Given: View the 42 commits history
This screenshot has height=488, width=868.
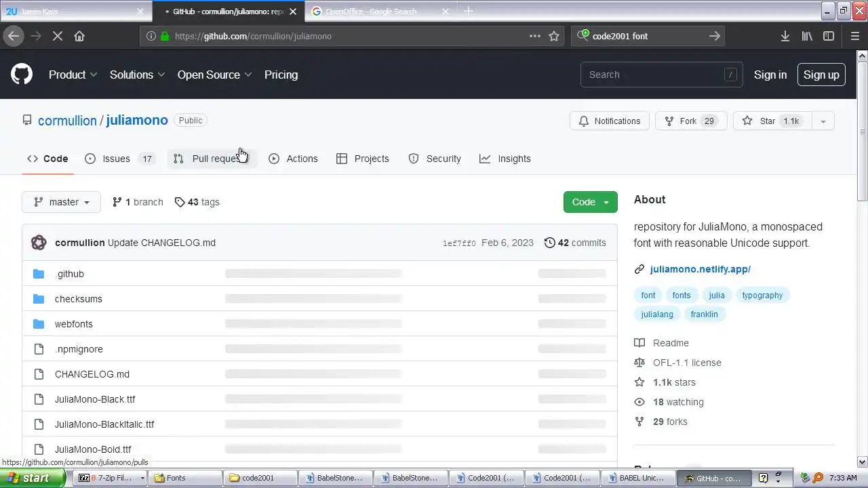Looking at the screenshot, I should click(575, 243).
